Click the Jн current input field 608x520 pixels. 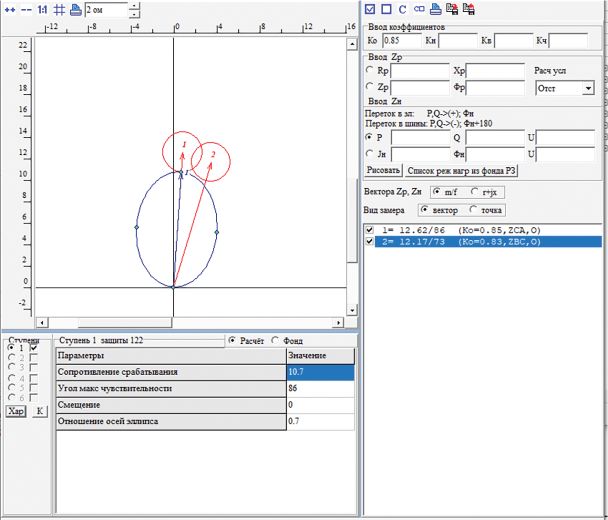[421, 154]
